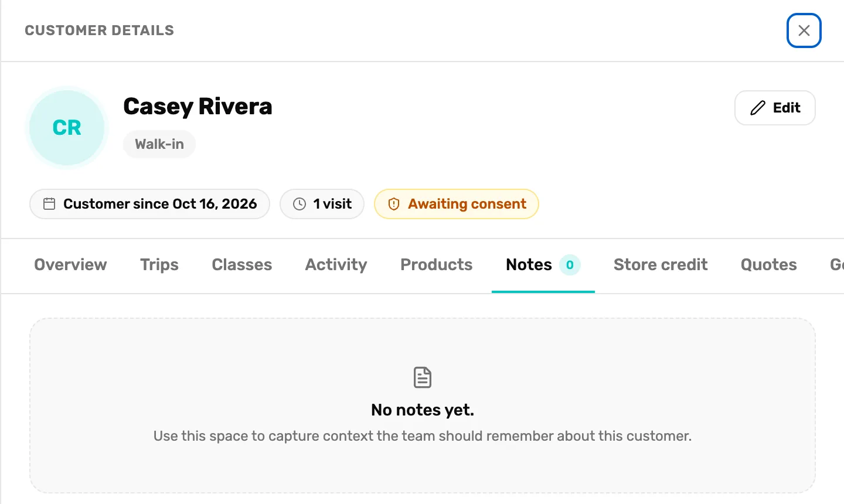The image size is (844, 504).
Task: Open the Store credit tab
Action: tap(661, 265)
